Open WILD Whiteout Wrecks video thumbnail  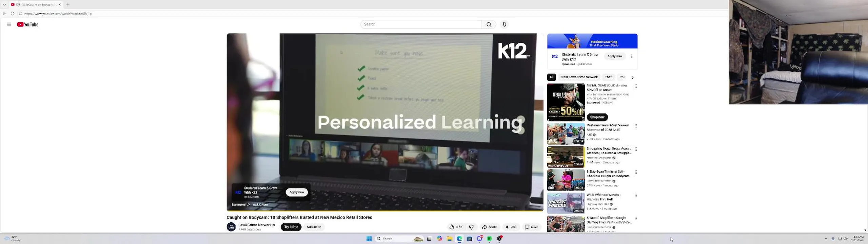pos(566,203)
